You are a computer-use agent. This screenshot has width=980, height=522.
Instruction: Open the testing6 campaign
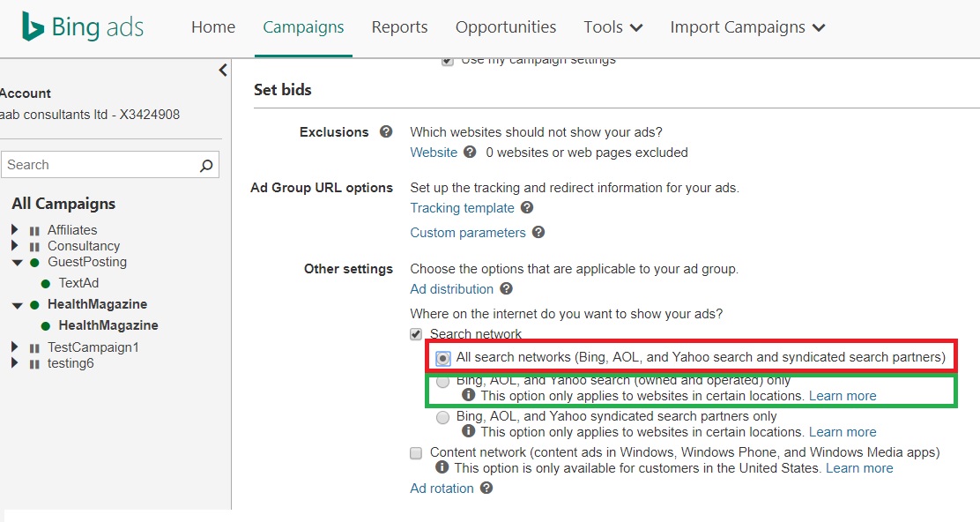[71, 363]
